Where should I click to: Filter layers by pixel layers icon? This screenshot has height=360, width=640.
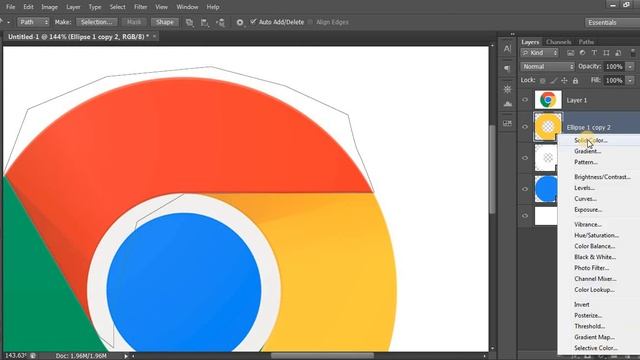click(571, 53)
